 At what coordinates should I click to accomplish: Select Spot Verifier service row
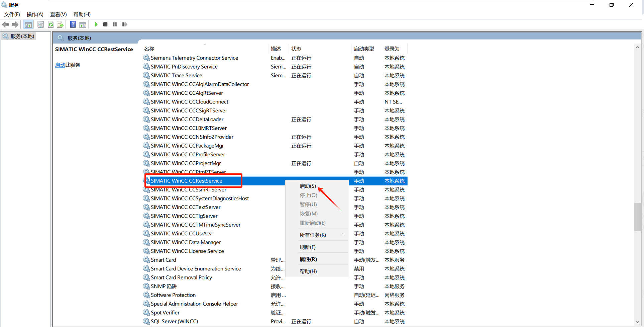(x=275, y=313)
